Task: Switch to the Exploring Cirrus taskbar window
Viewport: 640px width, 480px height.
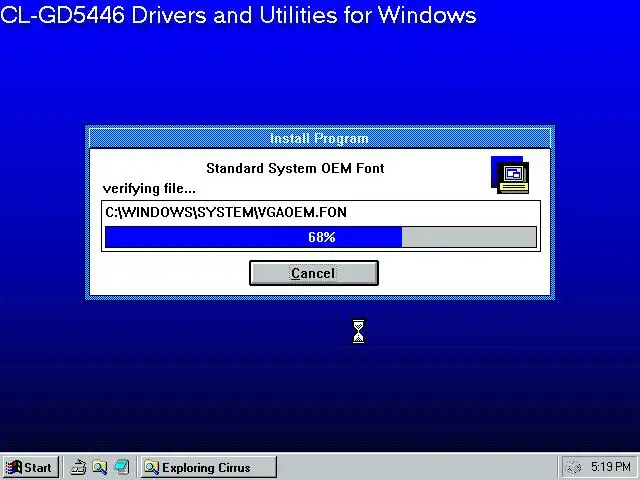Action: pos(209,467)
